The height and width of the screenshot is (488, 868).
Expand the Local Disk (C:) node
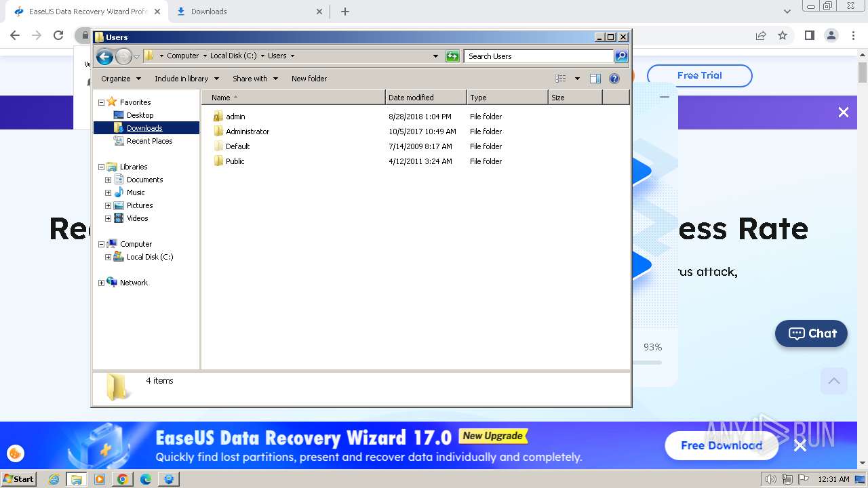[108, 257]
